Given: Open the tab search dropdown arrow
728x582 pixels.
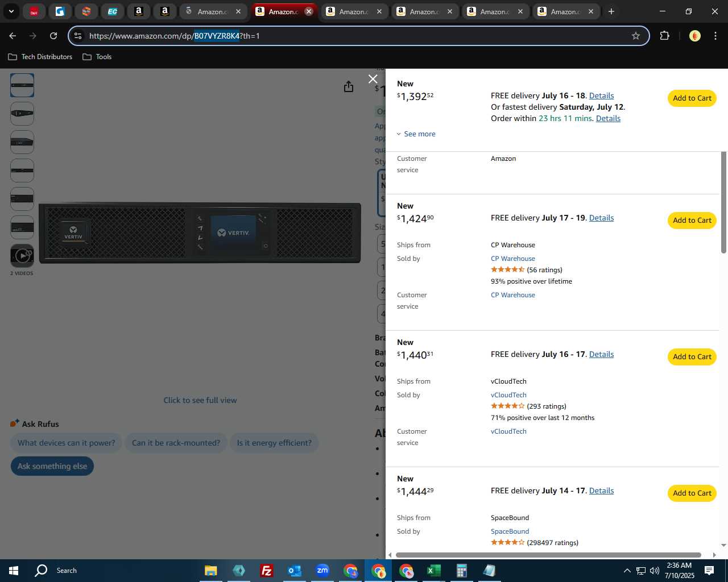Looking at the screenshot, I should 11,11.
